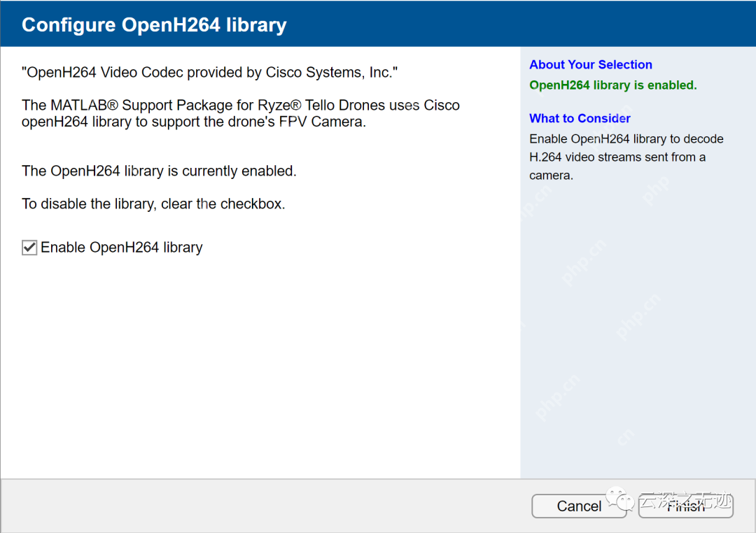Click the Ryze Tello Drones support paragraph
Screen dimensions: 756x533
pos(240,113)
